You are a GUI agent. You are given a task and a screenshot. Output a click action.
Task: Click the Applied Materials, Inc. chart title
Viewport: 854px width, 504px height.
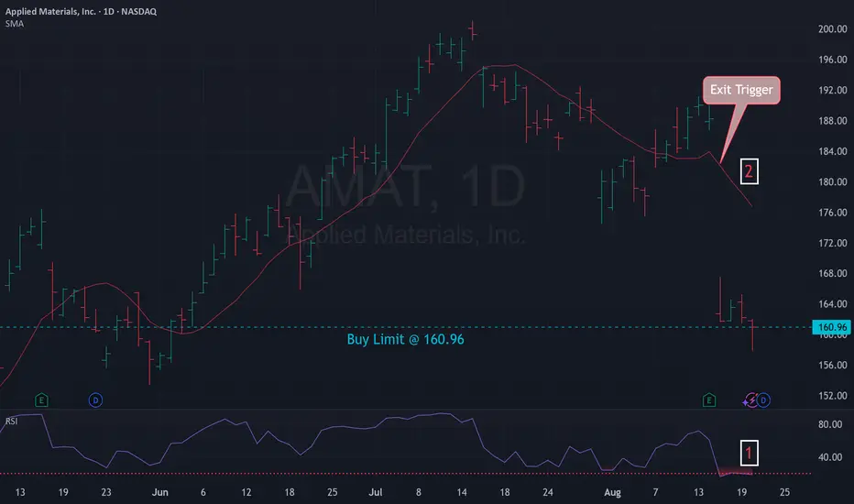coord(81,11)
